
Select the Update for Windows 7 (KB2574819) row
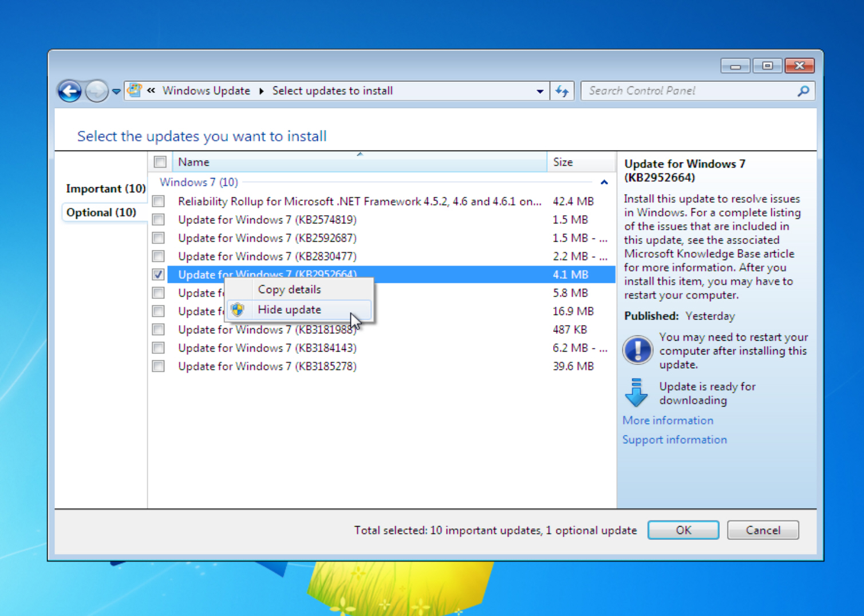[391, 219]
